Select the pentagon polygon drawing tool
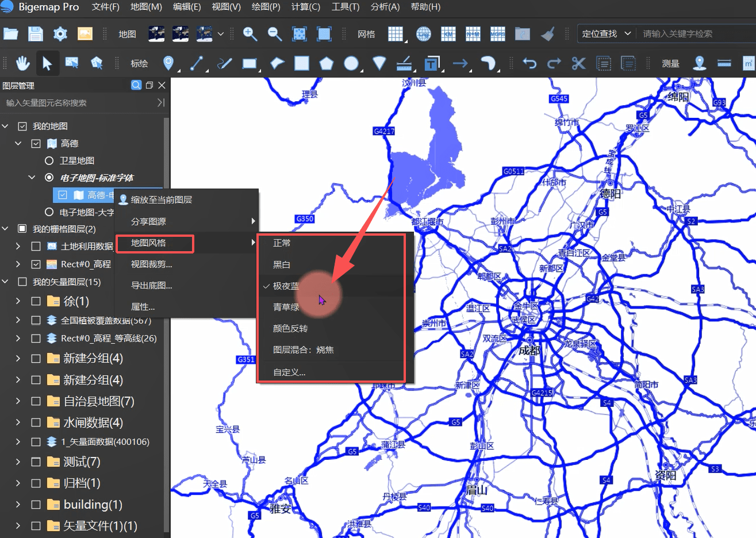This screenshot has height=538, width=756. [327, 63]
